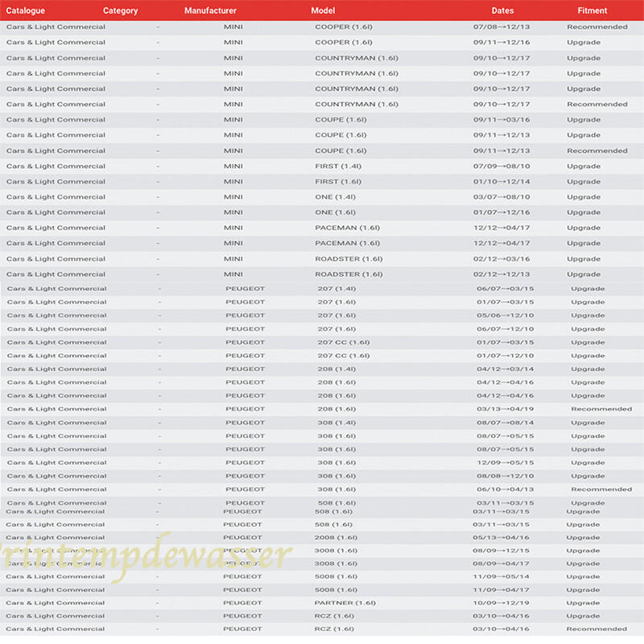Select date range 07/08→12/13
This screenshot has height=644, width=644.
point(502,27)
